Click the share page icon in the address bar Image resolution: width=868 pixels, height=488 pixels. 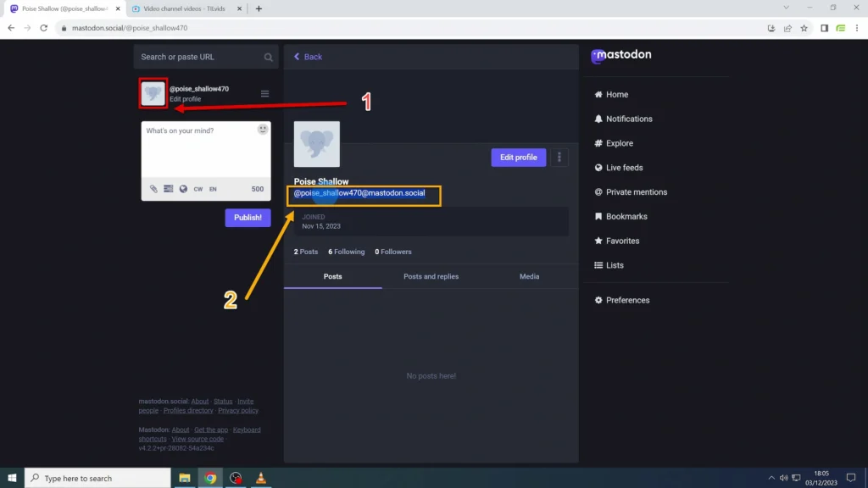[787, 28]
